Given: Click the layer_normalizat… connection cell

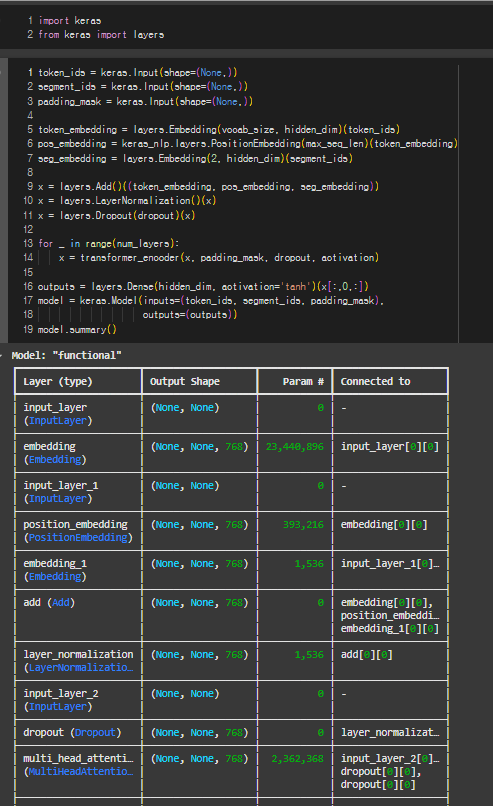Looking at the screenshot, I should click(390, 732).
